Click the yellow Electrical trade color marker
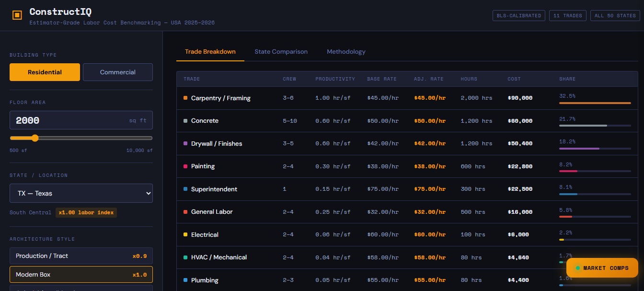The width and height of the screenshot is (644, 291). click(185, 234)
